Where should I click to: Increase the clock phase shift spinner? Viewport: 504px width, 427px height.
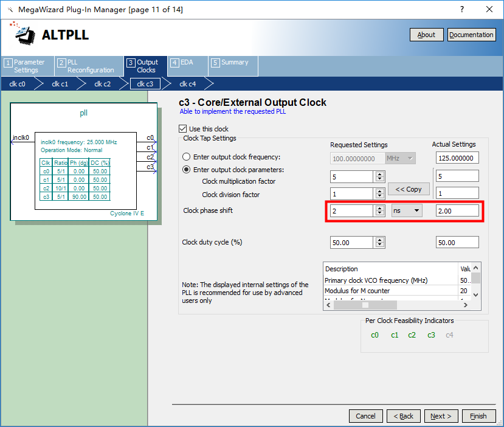pos(380,208)
